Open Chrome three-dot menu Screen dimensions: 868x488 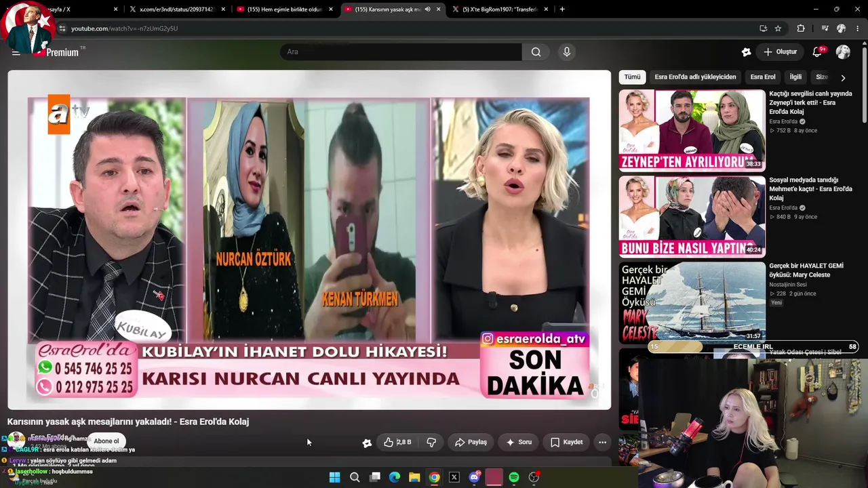click(x=858, y=28)
